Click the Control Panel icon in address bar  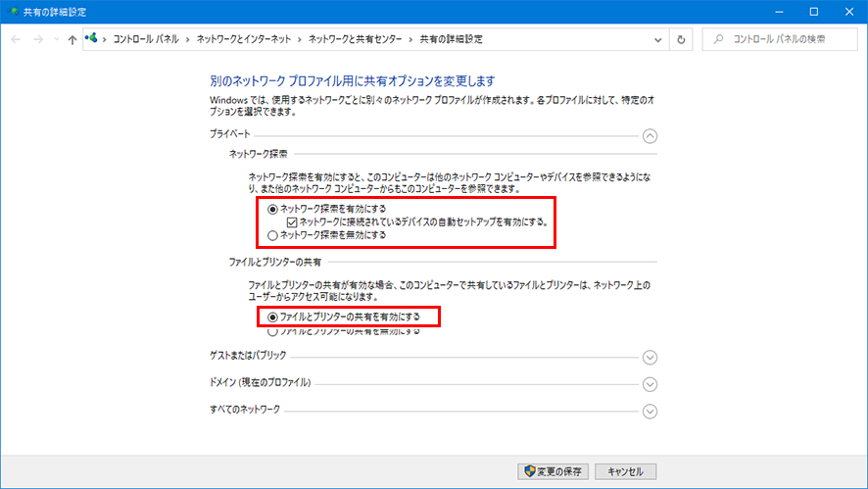pyautogui.click(x=91, y=38)
